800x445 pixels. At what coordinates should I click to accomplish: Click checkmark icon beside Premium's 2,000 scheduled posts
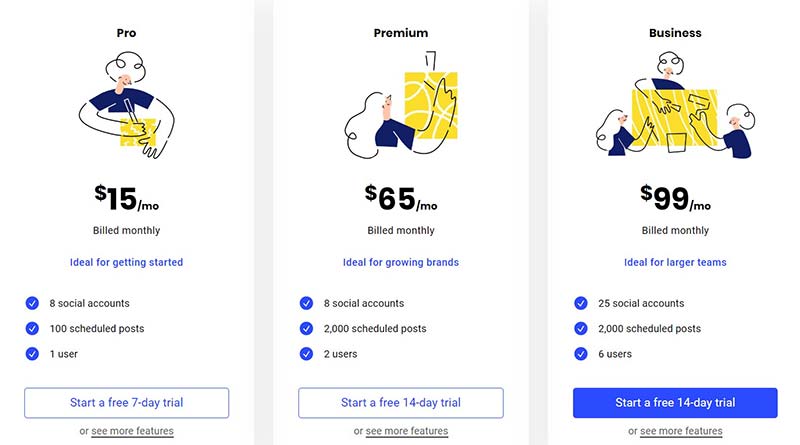point(306,328)
